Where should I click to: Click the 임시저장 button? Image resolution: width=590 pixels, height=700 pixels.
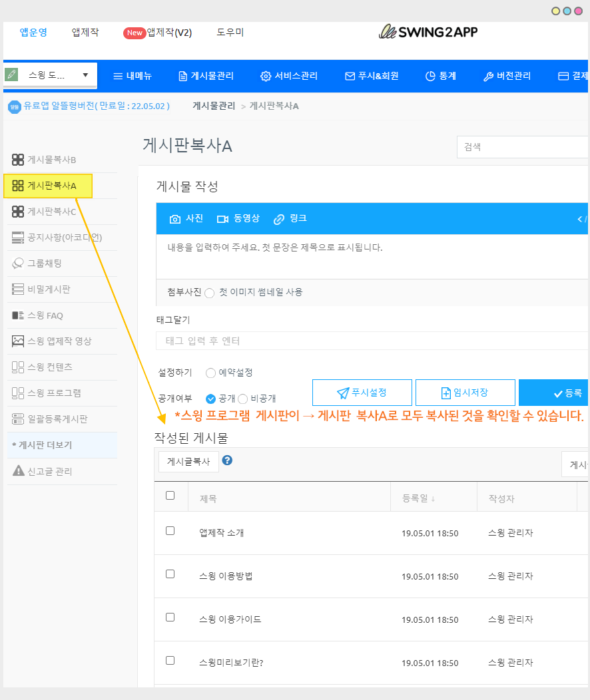465,393
